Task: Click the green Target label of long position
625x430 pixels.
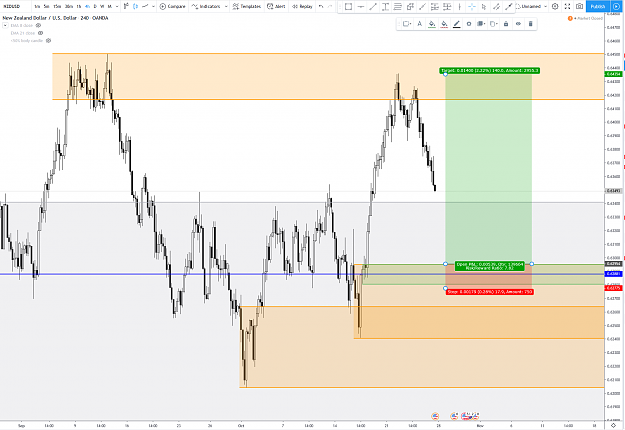Action: pos(490,71)
